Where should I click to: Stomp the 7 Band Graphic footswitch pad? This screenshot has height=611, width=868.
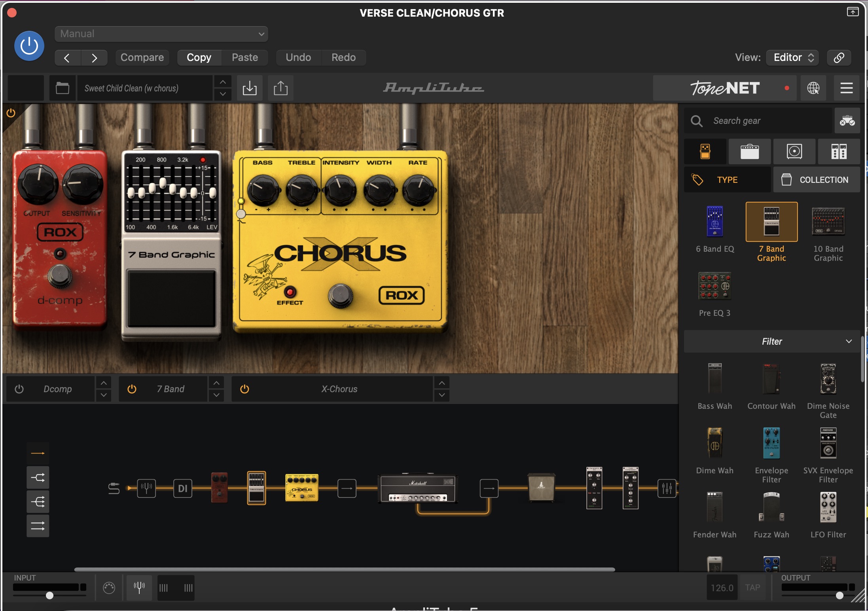pos(171,299)
